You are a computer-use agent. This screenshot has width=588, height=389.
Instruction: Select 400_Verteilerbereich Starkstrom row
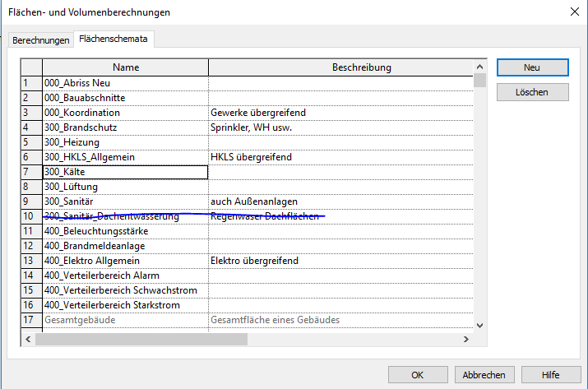pos(125,305)
